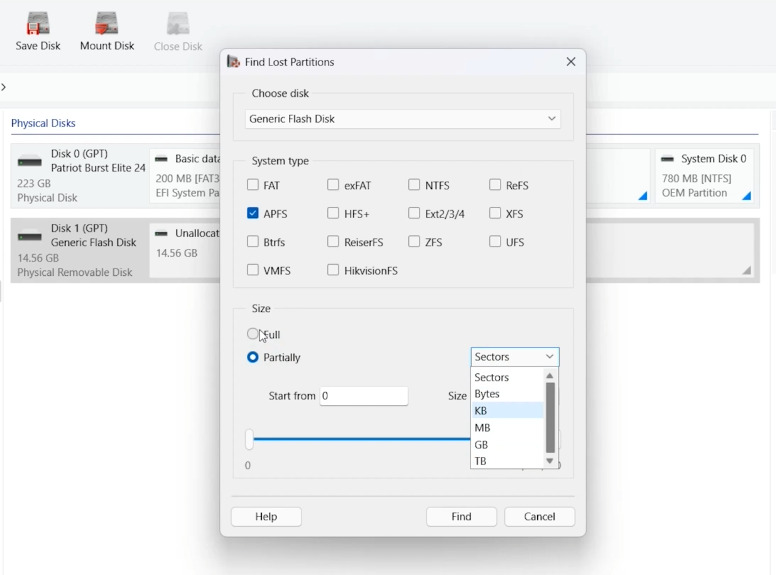
Task: Click the Disk 1 (GPT) drive icon
Action: [30, 236]
